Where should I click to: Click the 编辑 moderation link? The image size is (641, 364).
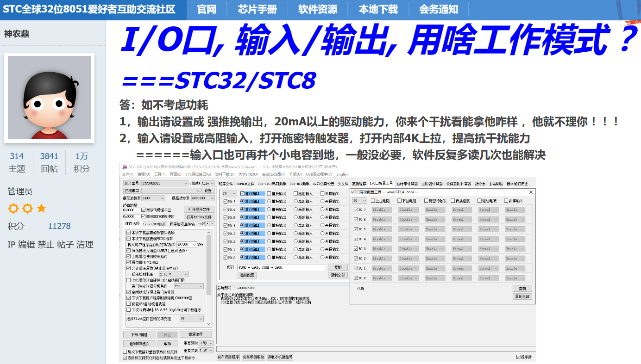coord(26,245)
